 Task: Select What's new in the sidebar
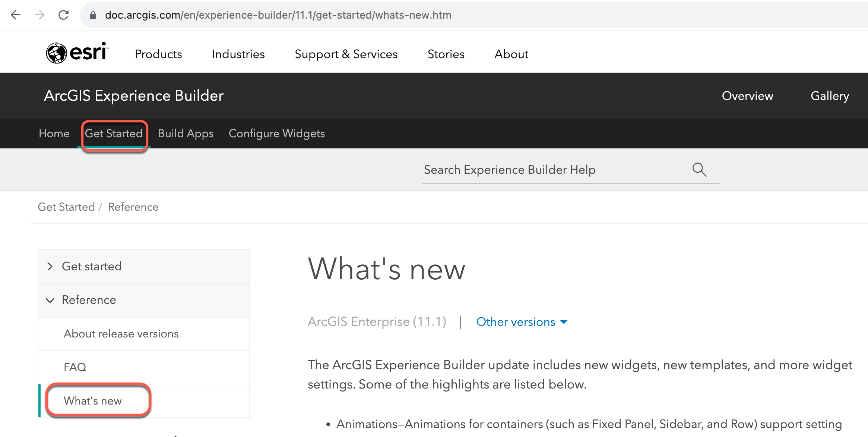tap(93, 400)
